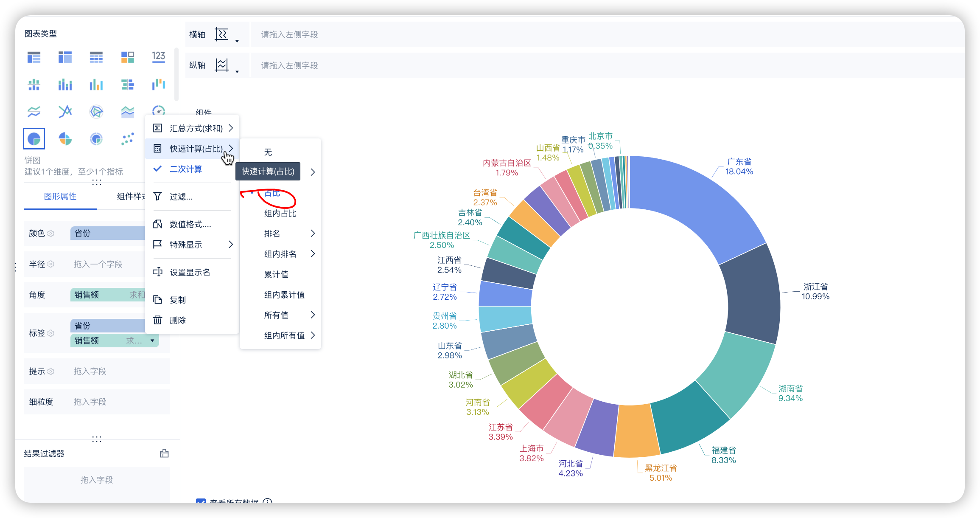Open the gear settings beside 颜色
This screenshot has width=980, height=518.
51,233
